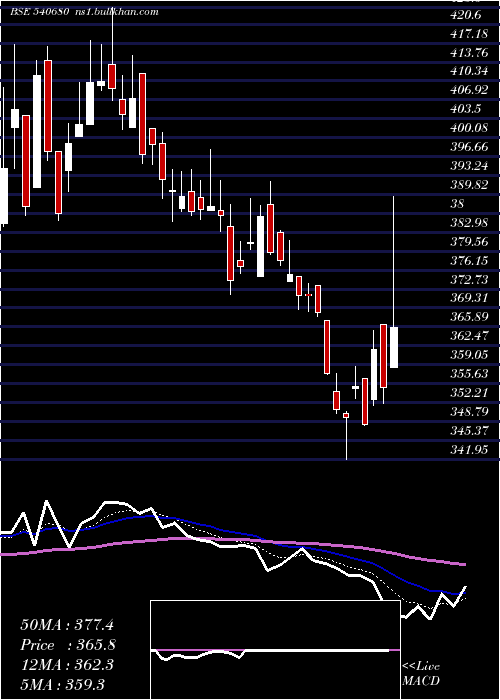Click the pink 50MA line's right end
Image resolution: width=500 pixels, height=700 pixels.
(x=465, y=565)
